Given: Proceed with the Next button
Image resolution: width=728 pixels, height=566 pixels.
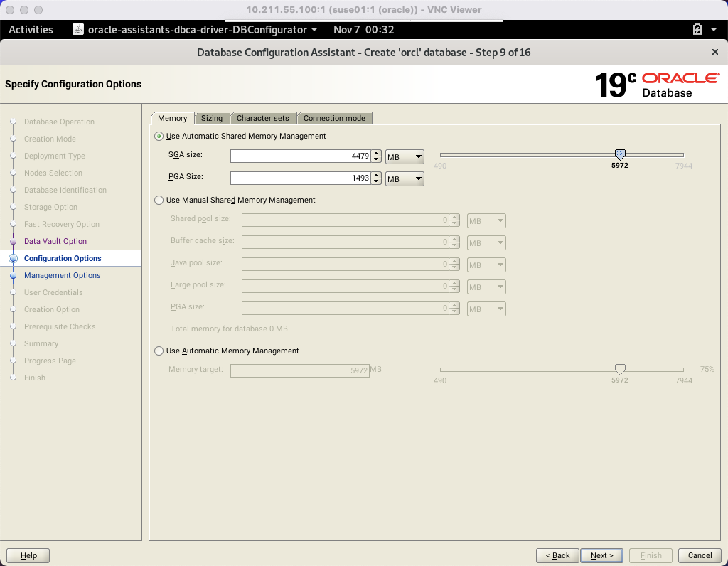Looking at the screenshot, I should [x=601, y=556].
